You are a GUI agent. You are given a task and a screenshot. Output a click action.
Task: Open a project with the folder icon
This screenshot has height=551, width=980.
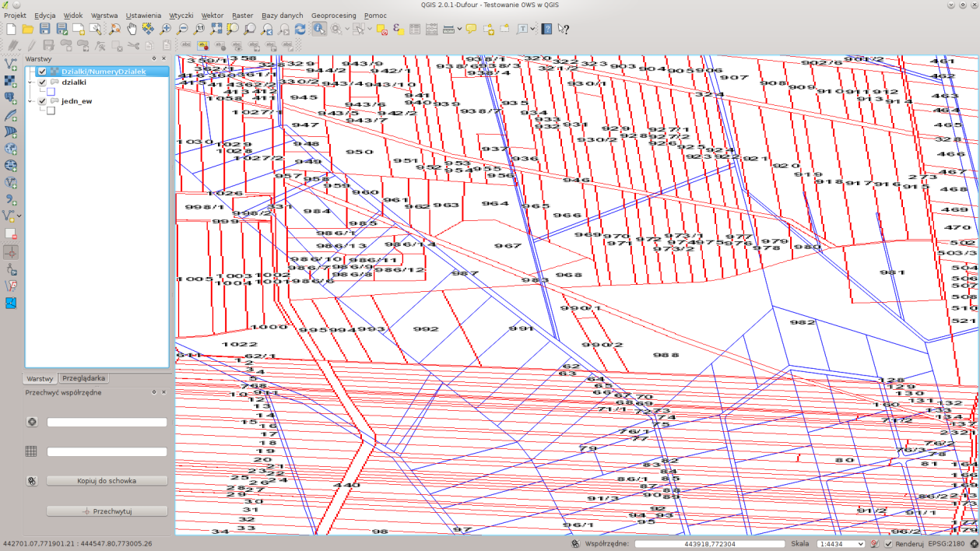point(27,30)
